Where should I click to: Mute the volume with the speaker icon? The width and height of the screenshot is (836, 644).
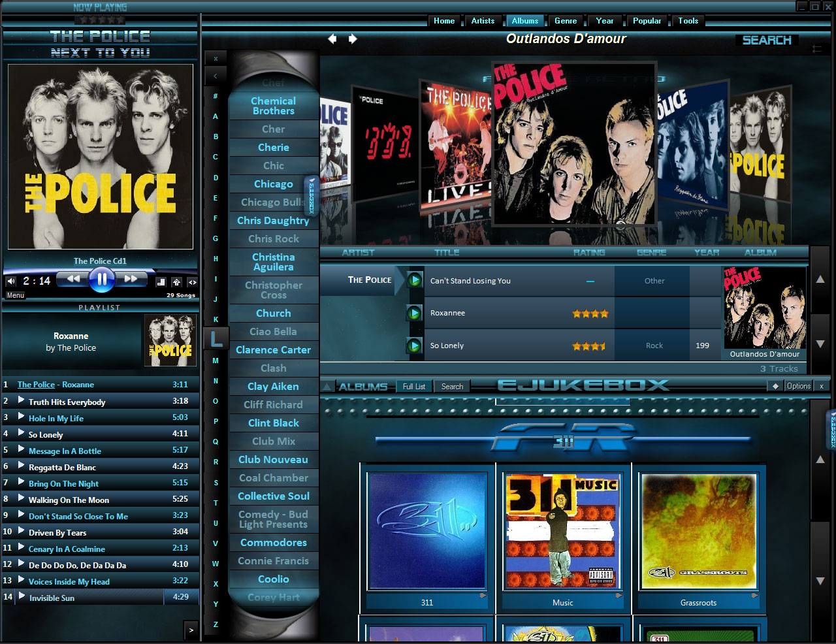(11, 282)
